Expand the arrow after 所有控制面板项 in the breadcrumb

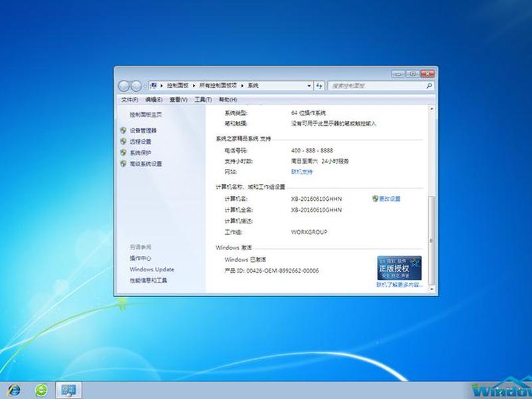coord(242,86)
